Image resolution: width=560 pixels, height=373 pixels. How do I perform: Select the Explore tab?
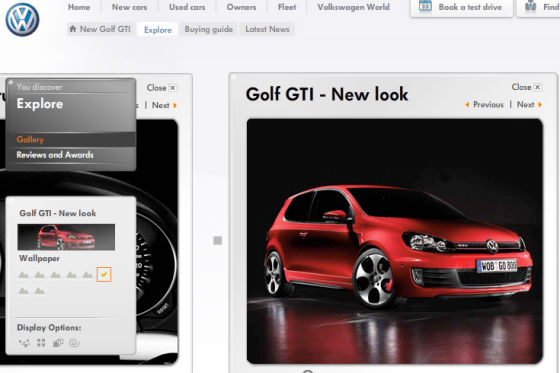(x=158, y=30)
